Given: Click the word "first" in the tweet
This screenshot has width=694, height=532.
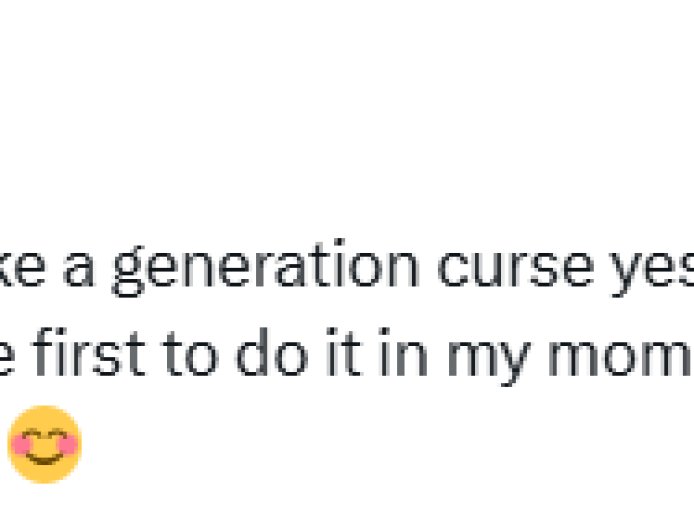Looking at the screenshot, I should (88, 357).
